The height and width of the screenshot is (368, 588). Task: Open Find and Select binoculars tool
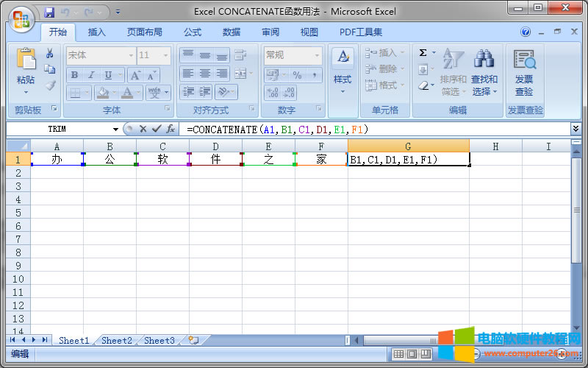click(x=484, y=60)
